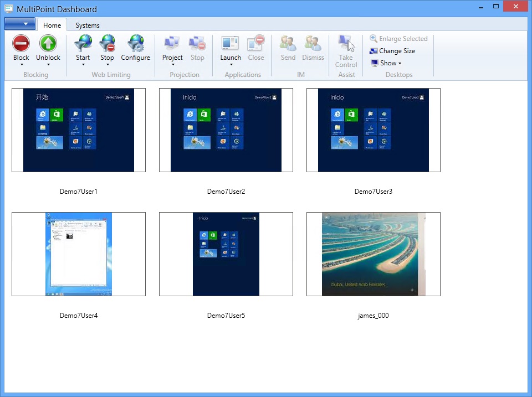Image resolution: width=532 pixels, height=397 pixels.
Task: Click the Take Control label
Action: [346, 61]
